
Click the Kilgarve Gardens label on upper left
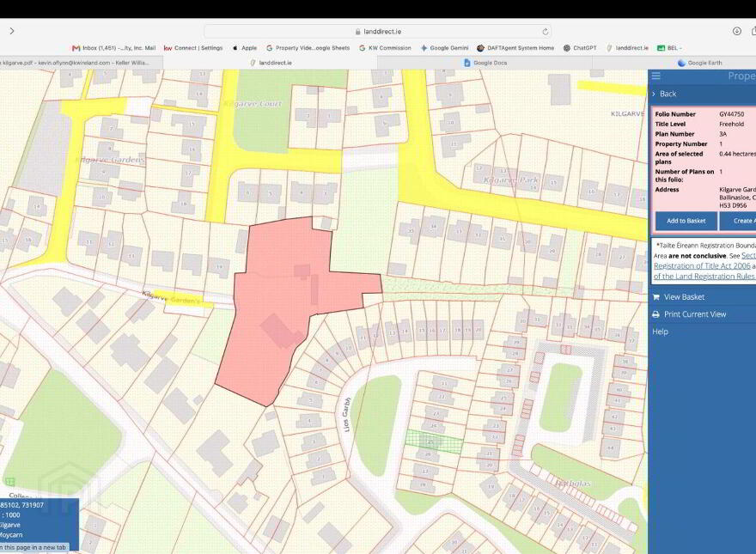(x=110, y=160)
